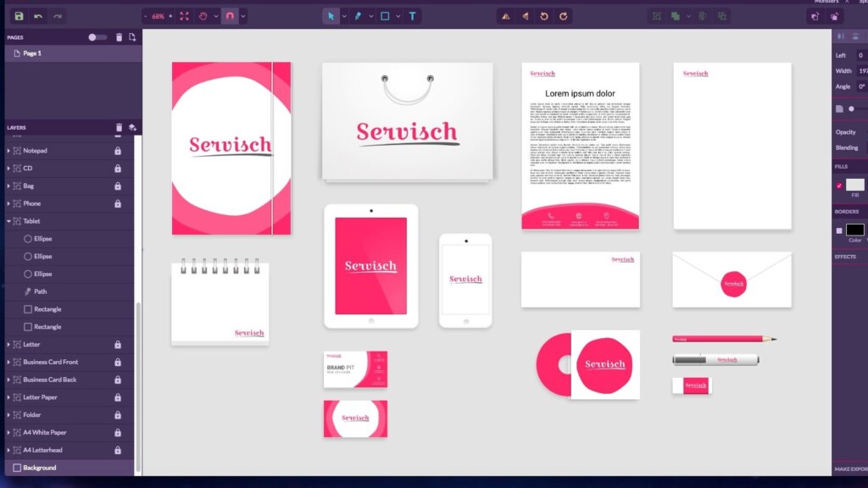Fit the canvas to screen

point(184,16)
